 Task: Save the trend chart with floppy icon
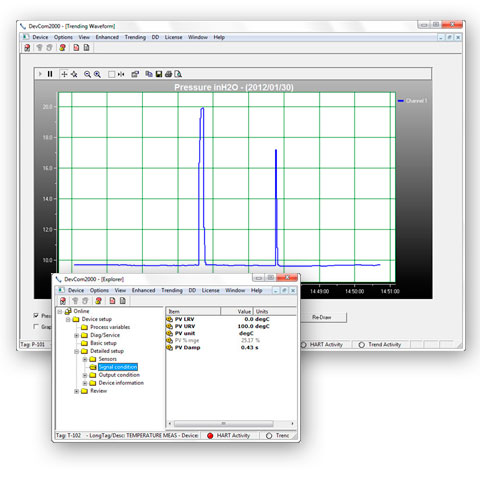pyautogui.click(x=159, y=74)
